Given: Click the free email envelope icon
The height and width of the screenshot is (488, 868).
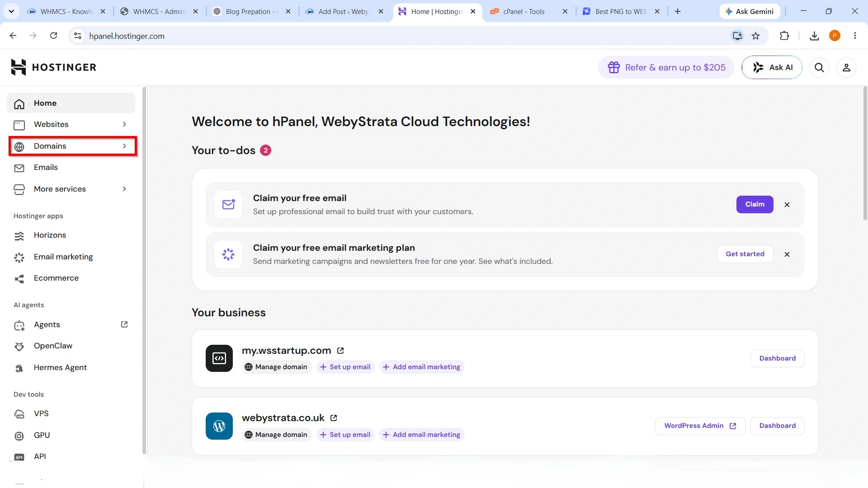Looking at the screenshot, I should [x=228, y=205].
